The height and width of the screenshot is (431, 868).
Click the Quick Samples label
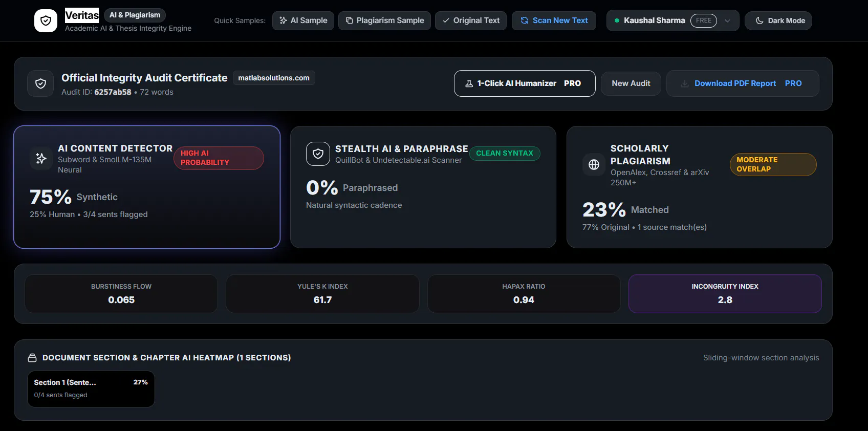tap(240, 20)
